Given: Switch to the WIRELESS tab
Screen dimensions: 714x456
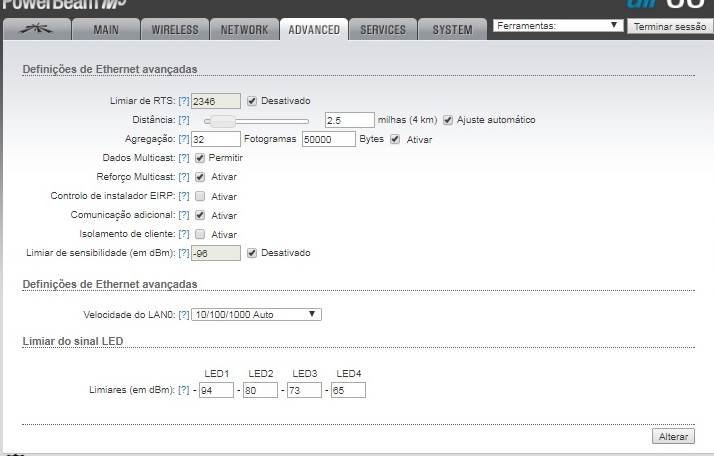Looking at the screenshot, I should [175, 30].
